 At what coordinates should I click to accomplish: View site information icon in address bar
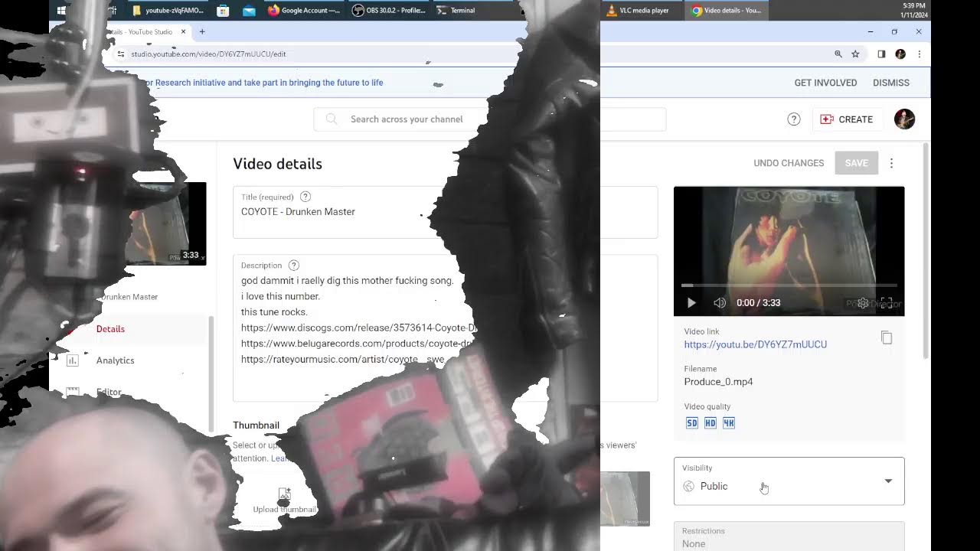[120, 54]
